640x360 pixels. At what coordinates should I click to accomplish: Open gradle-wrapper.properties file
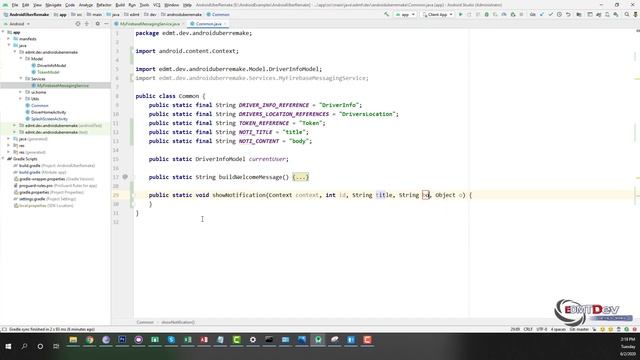click(42, 179)
